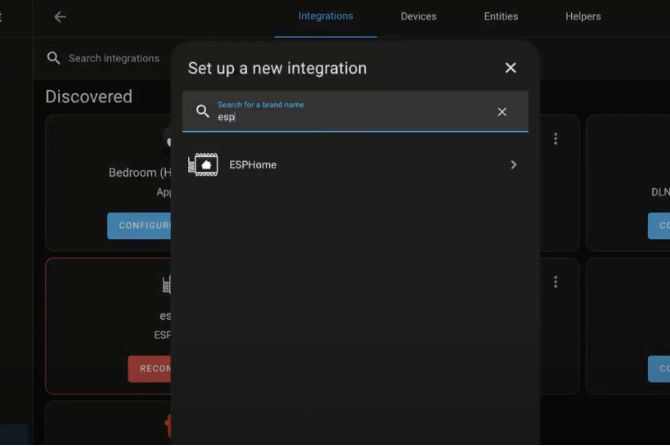
Task: Open the upper card's three-dot menu
Action: 555,139
